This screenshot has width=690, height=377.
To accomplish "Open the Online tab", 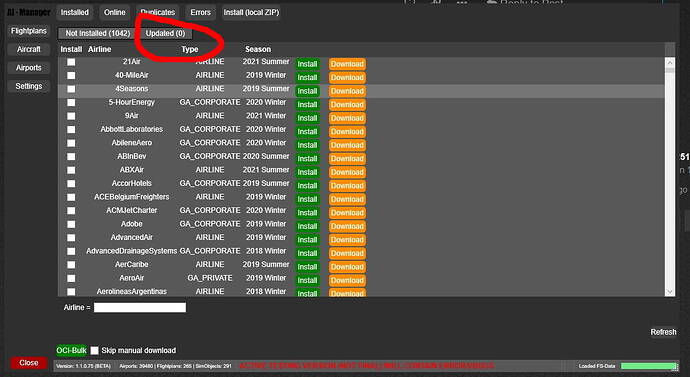I will click(x=114, y=12).
